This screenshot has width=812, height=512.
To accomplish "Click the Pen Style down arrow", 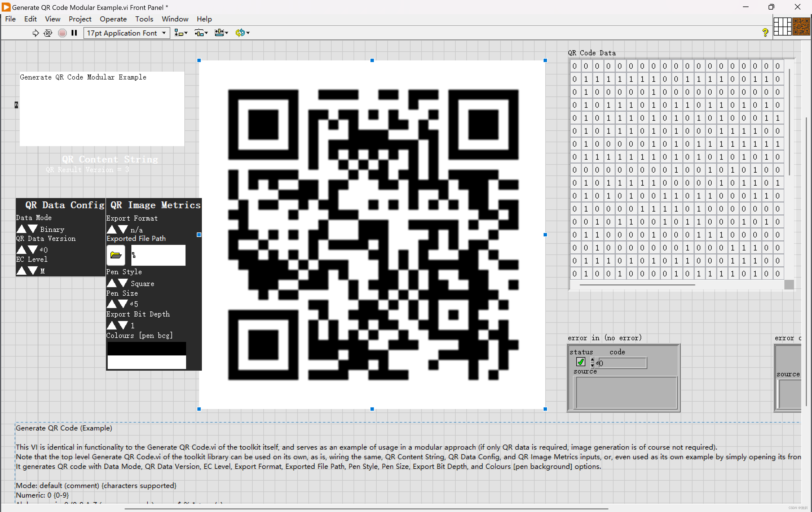I will pos(123,283).
